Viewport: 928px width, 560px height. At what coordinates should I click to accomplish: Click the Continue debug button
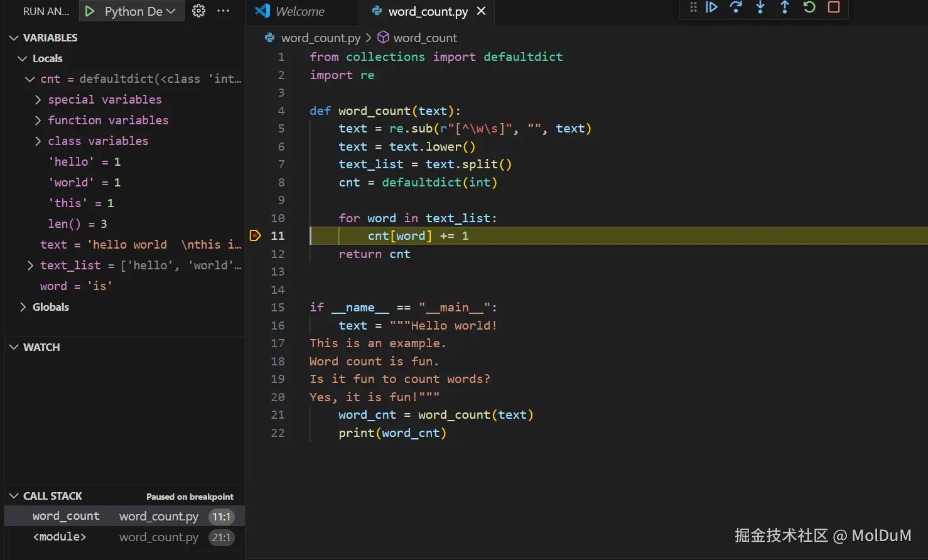[x=711, y=8]
